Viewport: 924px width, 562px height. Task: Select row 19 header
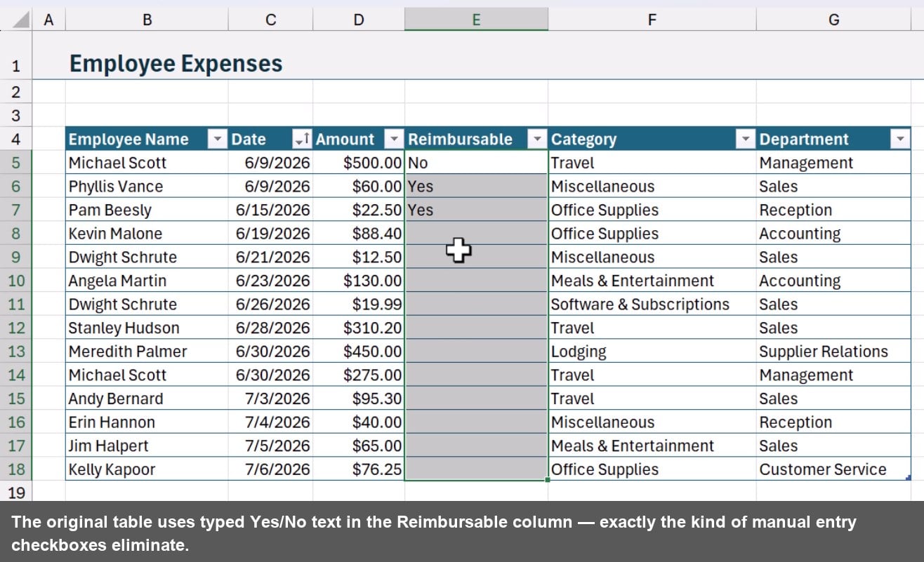16,492
